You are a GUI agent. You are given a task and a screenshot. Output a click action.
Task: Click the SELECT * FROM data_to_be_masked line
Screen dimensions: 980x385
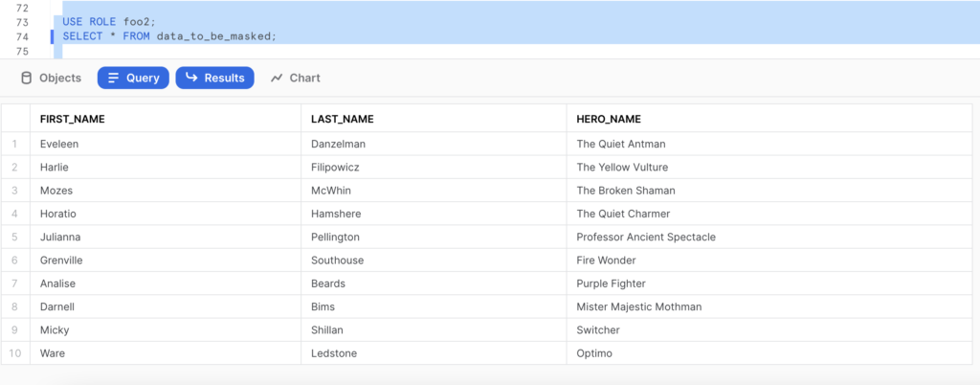tap(169, 37)
